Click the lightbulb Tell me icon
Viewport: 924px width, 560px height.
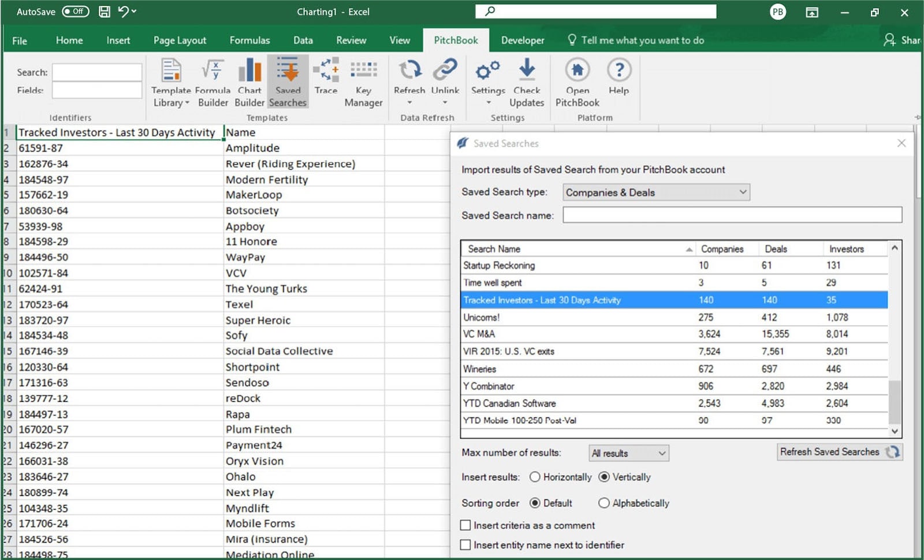572,40
